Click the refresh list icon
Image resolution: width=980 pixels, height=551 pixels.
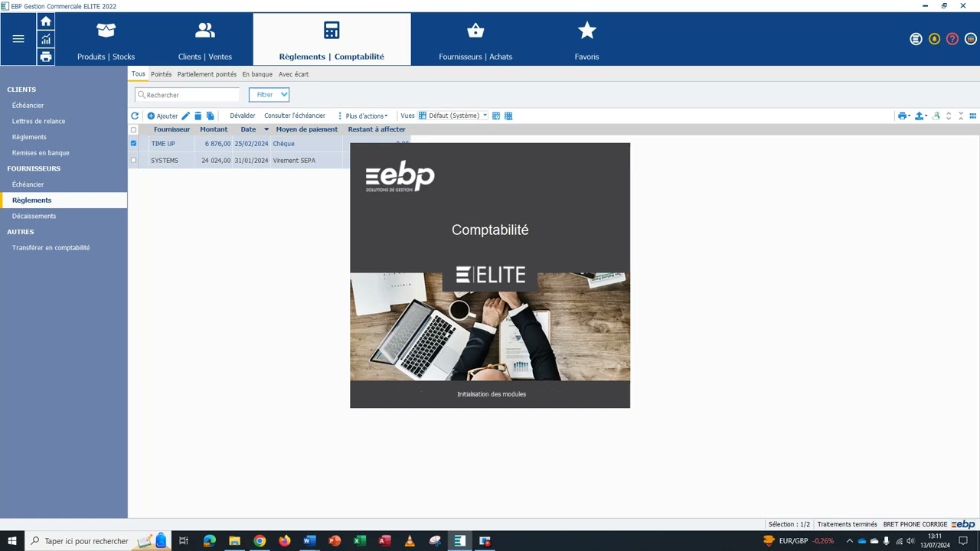[135, 116]
